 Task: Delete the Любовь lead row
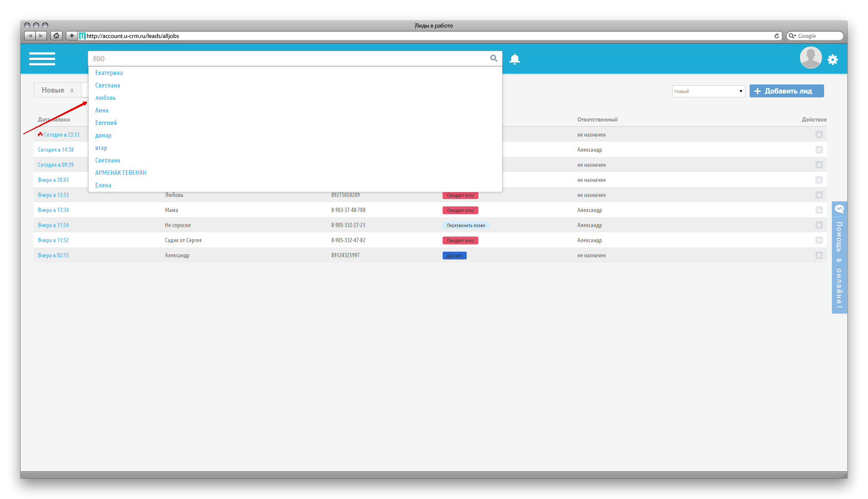(819, 195)
